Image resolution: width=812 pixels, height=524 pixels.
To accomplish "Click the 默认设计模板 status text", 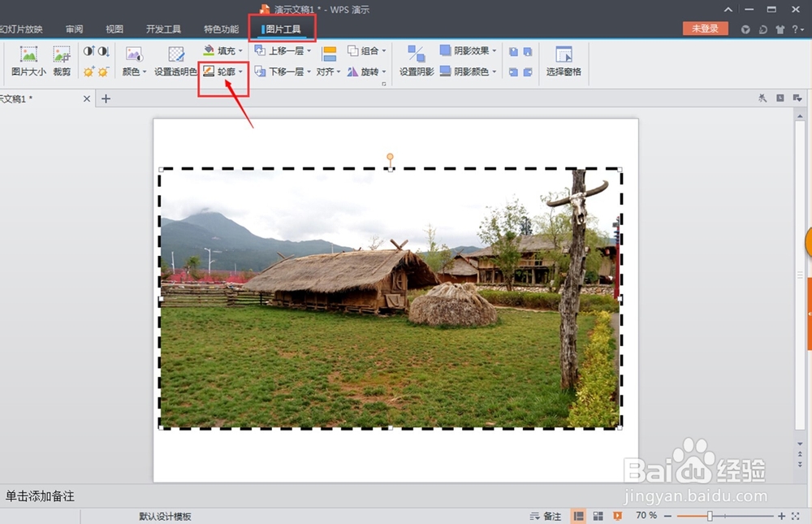I will coord(165,516).
